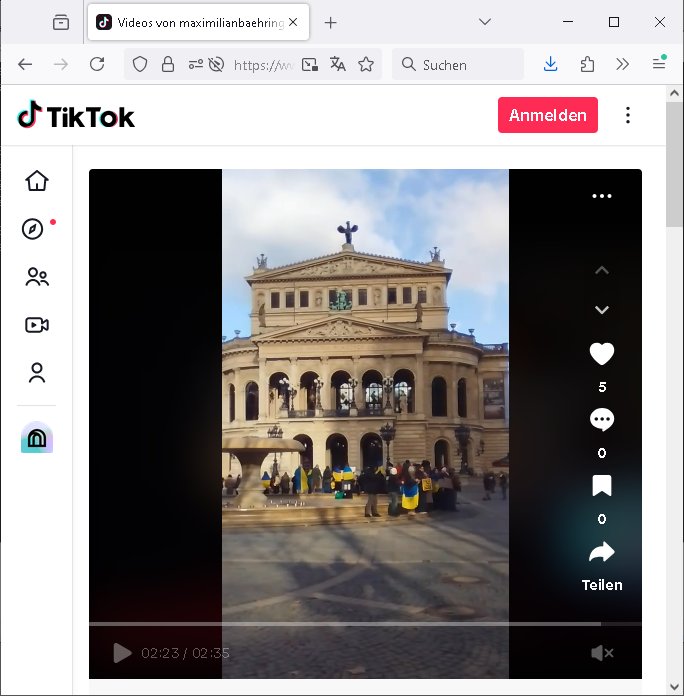
Task: Open the tunnel-shaped app icon in sidebar
Action: [37, 438]
